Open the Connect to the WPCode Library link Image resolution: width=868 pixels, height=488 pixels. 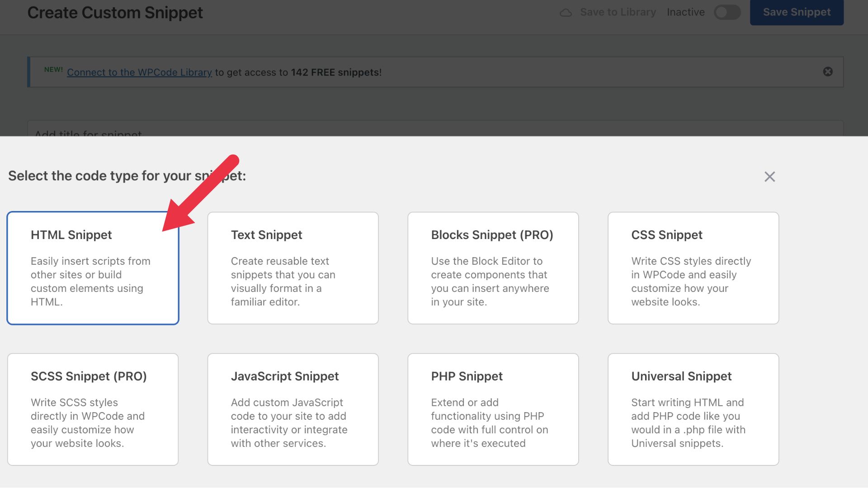[x=139, y=72]
